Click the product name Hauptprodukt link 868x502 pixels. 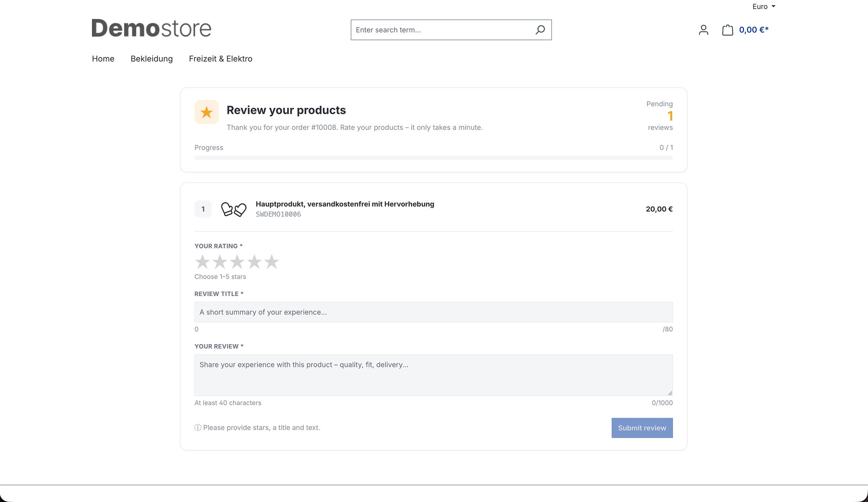tap(345, 204)
